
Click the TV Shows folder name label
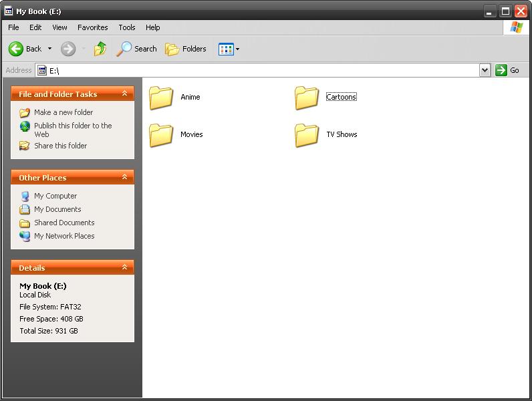pos(342,134)
